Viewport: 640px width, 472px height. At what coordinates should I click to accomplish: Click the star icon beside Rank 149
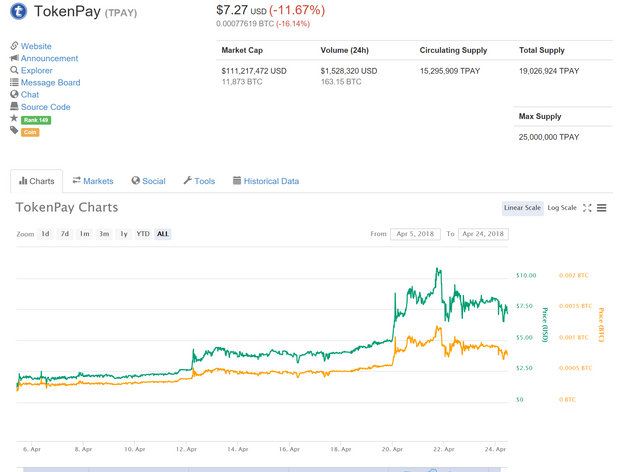coord(14,118)
